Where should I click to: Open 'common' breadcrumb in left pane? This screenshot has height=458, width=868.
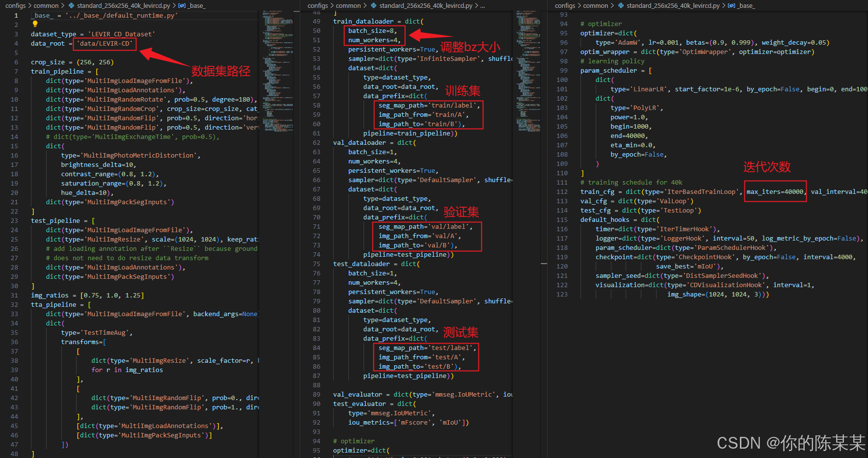[x=46, y=6]
